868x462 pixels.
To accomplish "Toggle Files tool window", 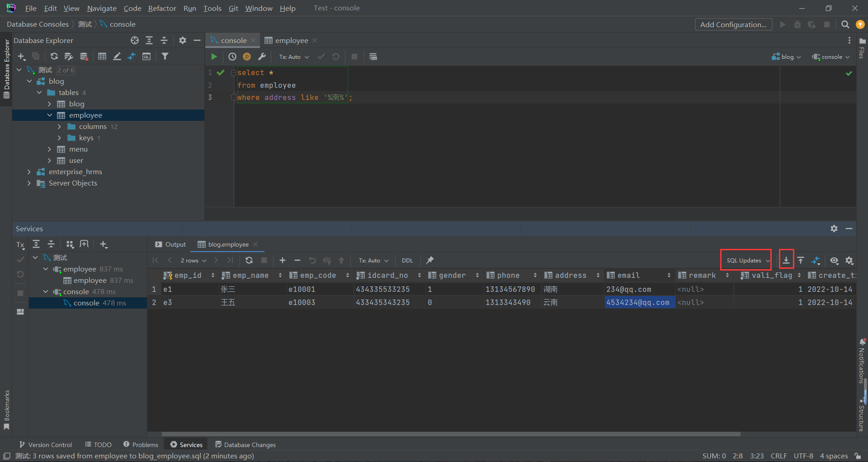I will [x=862, y=48].
